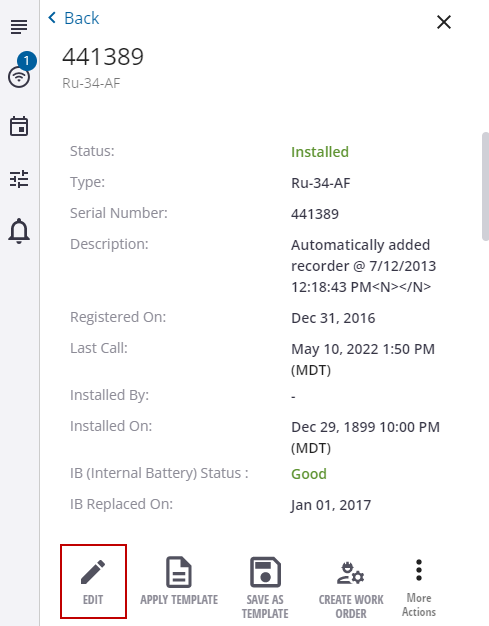The image size is (489, 626).
Task: Click the 441389 heading at the top
Action: pos(103,56)
